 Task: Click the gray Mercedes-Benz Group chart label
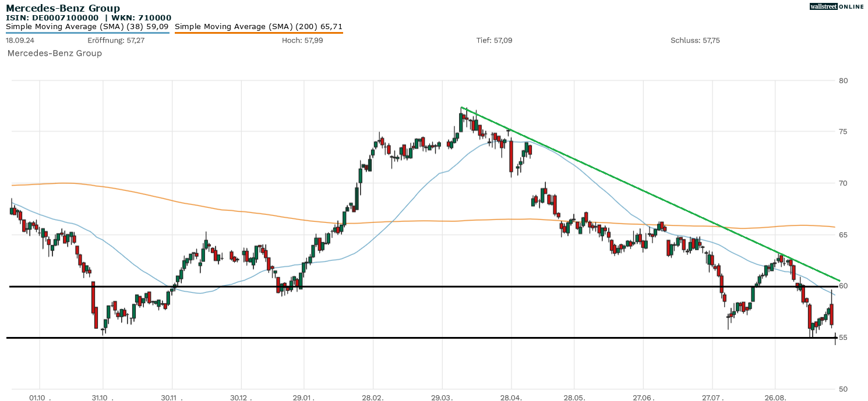point(54,53)
